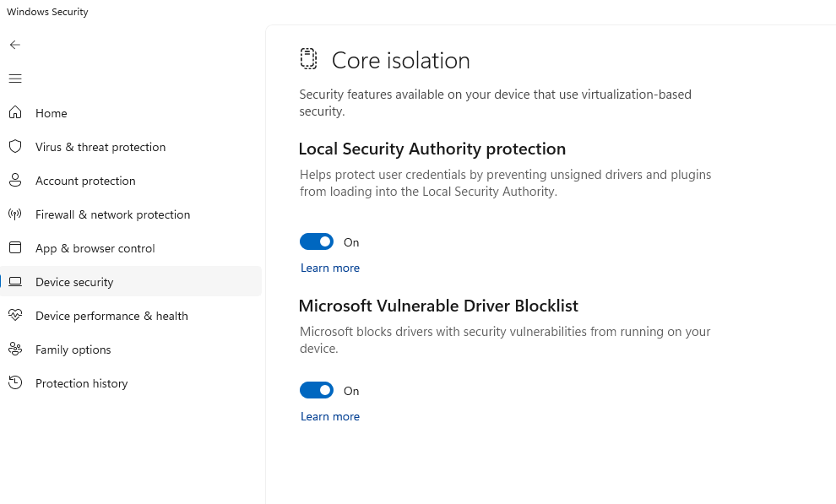Click the Family options people icon
The width and height of the screenshot is (836, 504).
[x=15, y=349]
